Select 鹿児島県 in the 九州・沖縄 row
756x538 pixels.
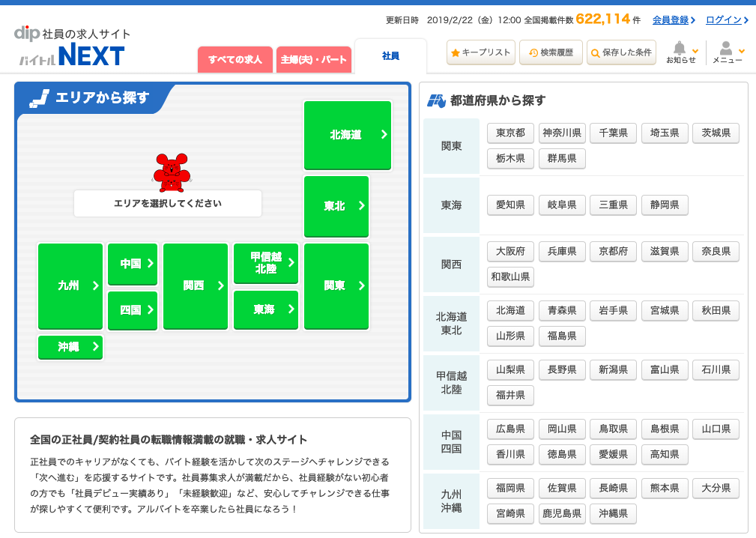click(x=562, y=514)
